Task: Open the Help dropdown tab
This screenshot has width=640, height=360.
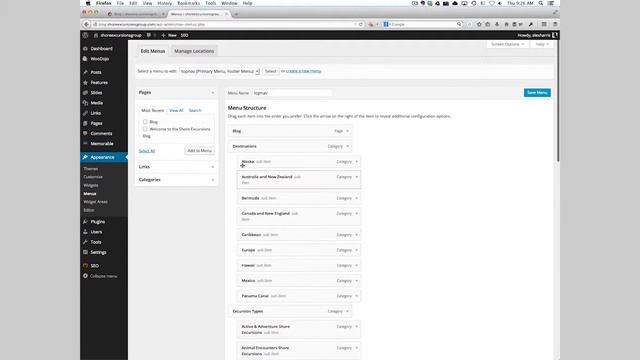Action: tap(542, 44)
